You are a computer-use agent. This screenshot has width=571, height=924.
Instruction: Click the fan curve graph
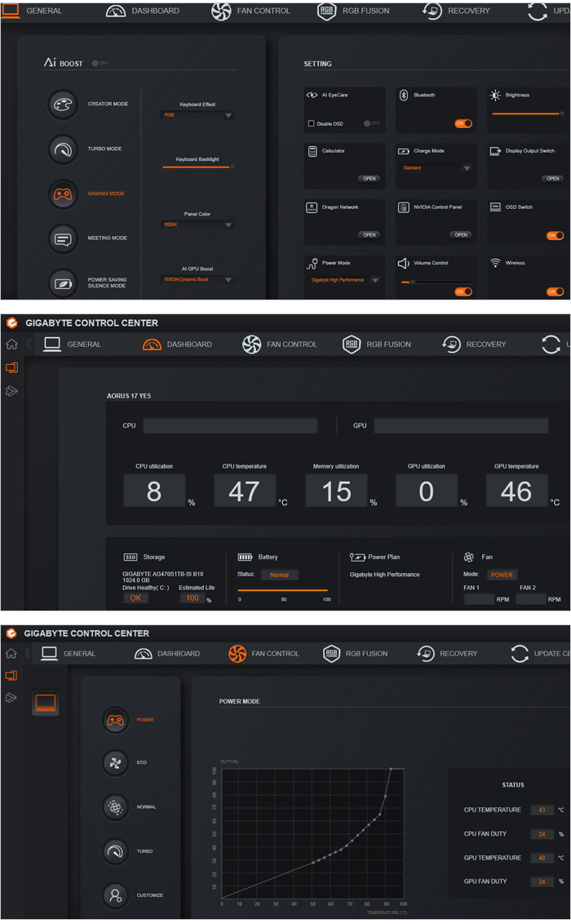(x=312, y=833)
